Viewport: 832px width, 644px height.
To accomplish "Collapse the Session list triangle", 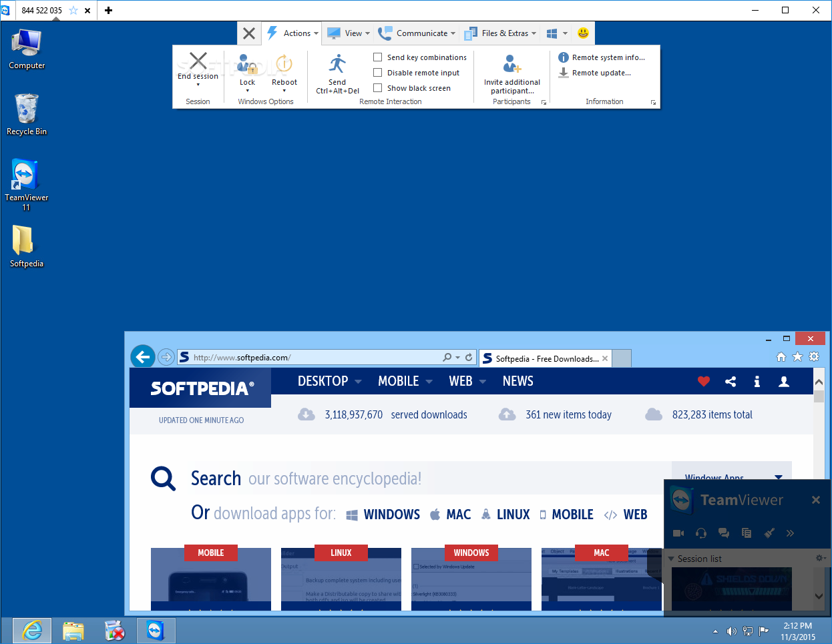I will pos(671,559).
